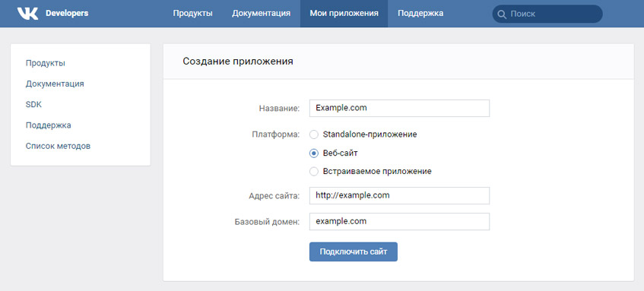Open Поддержка in left sidebar
Screen dimensions: 644x291
click(x=49, y=125)
